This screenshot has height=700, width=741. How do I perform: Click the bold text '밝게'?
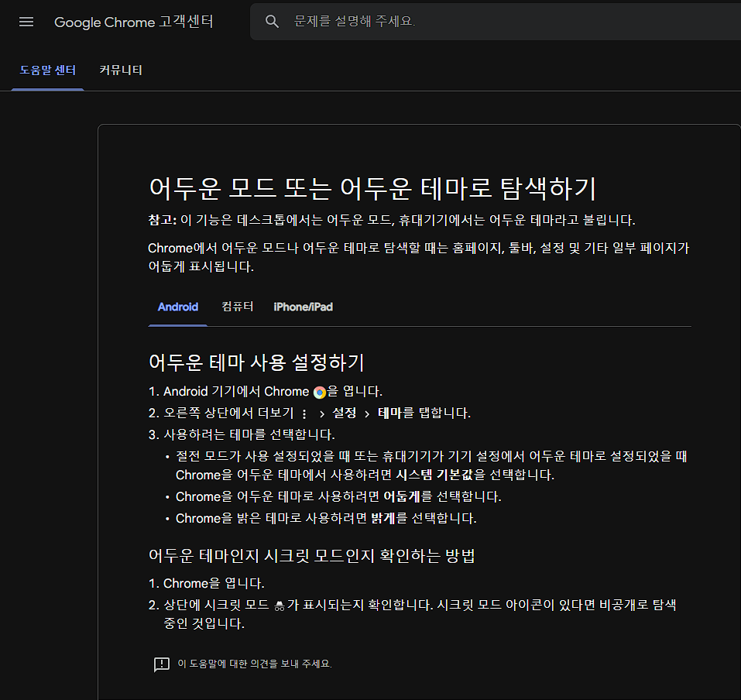383,518
